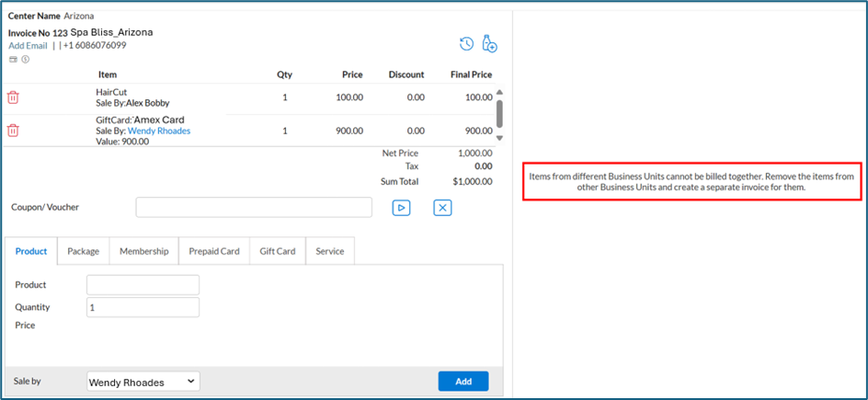The image size is (868, 400).
Task: Apply coupon with the play arrow icon
Action: coord(401,208)
